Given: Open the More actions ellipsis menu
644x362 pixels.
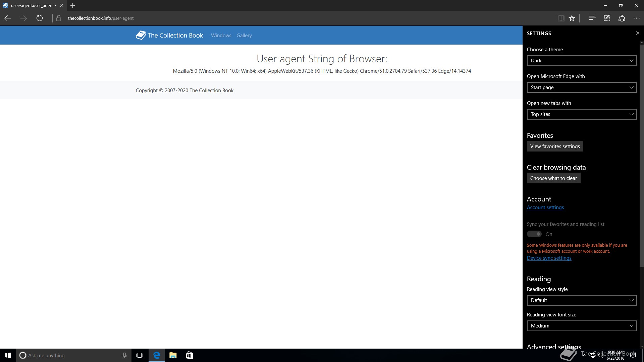Looking at the screenshot, I should [x=636, y=18].
